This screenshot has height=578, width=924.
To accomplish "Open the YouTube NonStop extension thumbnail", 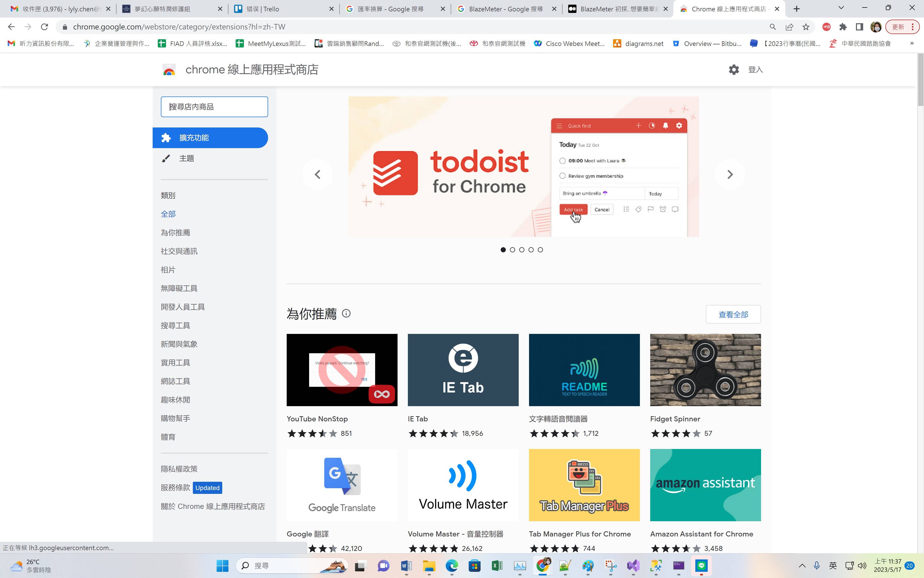I will click(342, 370).
